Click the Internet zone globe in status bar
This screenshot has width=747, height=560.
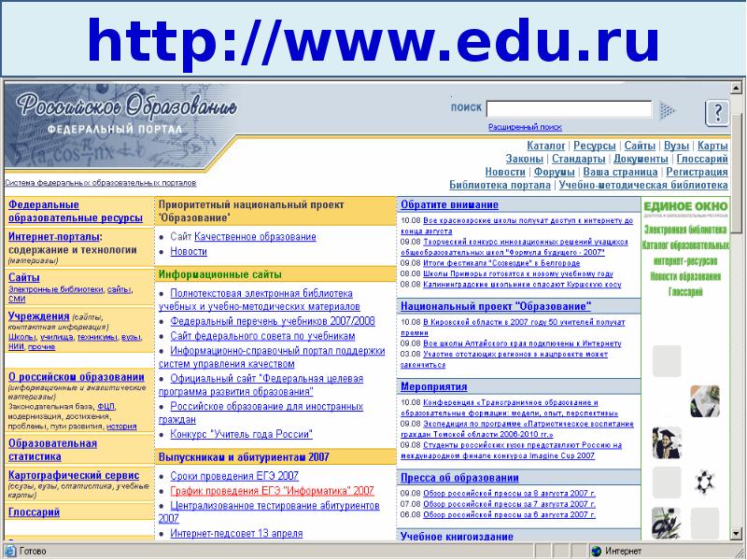595,551
